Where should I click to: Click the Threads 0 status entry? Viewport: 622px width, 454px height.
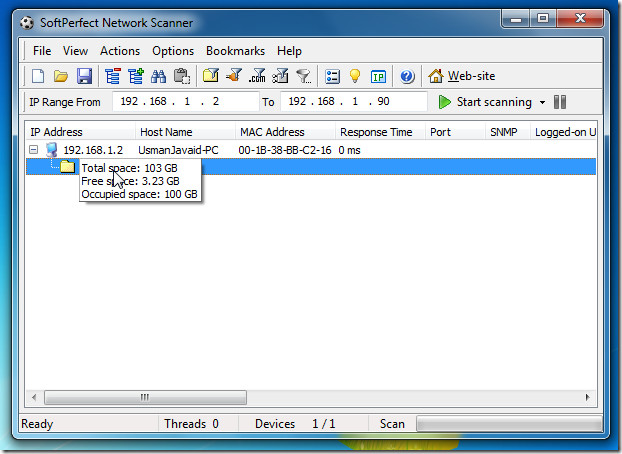click(191, 424)
